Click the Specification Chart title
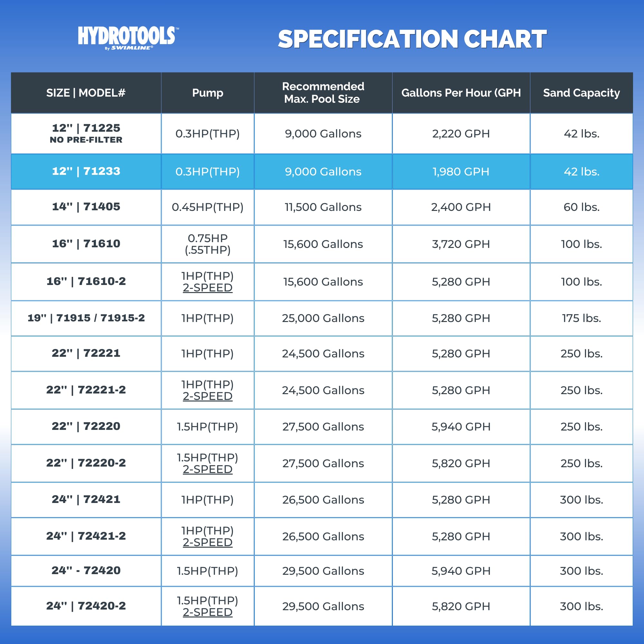 [412, 39]
